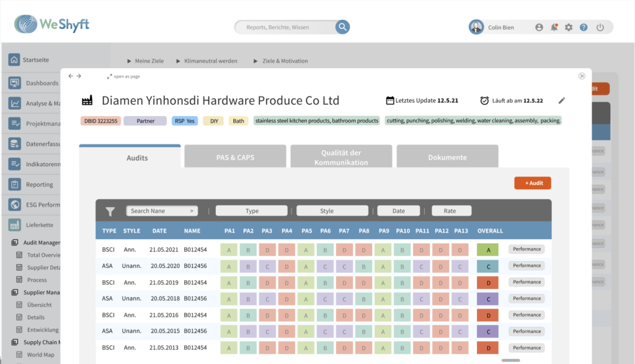The height and width of the screenshot is (364, 635).
Task: Click Colin Bien's avatar picture
Action: pos(476,27)
